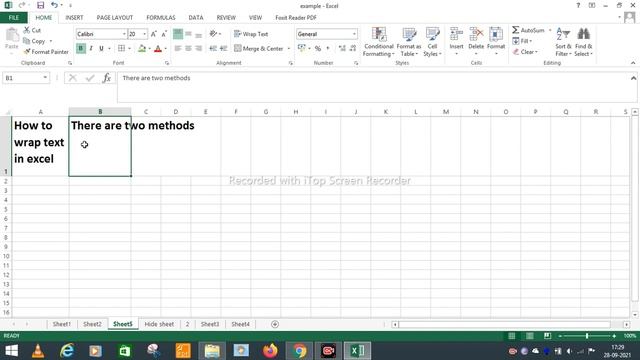Click Decrease Decimal icon
Image resolution: width=640 pixels, height=360 pixels.
[353, 49]
